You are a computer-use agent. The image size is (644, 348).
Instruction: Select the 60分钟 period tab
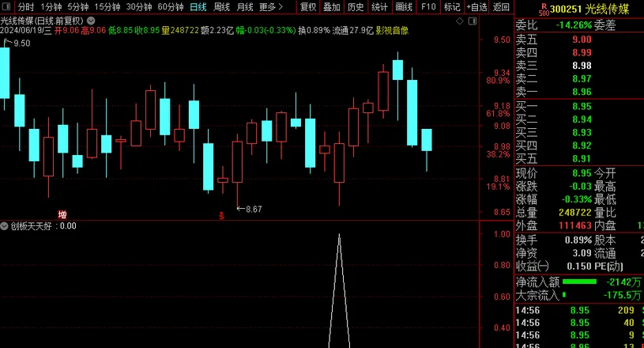pos(171,7)
